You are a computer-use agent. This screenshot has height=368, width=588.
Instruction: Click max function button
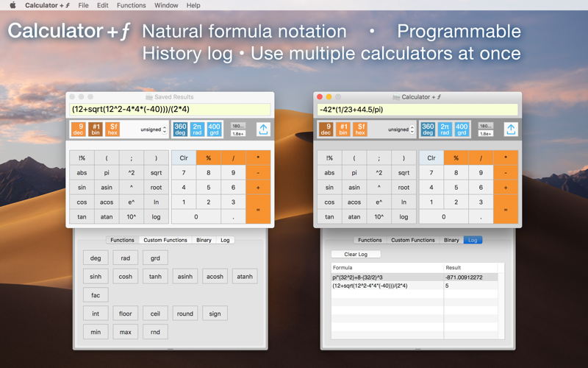pos(125,332)
